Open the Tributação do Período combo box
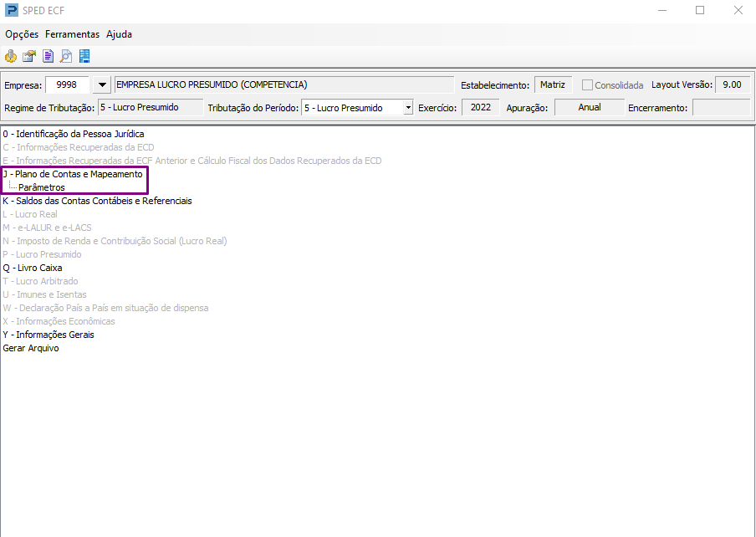The image size is (756, 537). coord(357,108)
